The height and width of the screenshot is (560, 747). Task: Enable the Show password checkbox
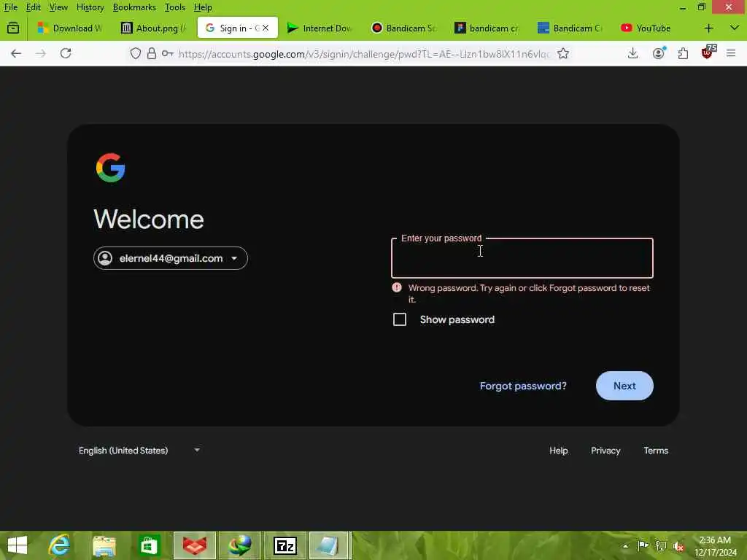(400, 319)
